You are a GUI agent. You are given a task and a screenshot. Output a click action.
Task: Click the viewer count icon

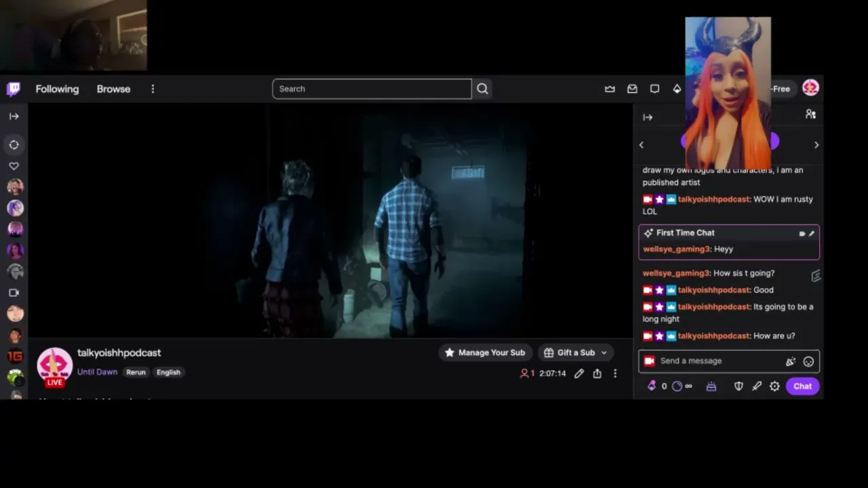coord(524,373)
